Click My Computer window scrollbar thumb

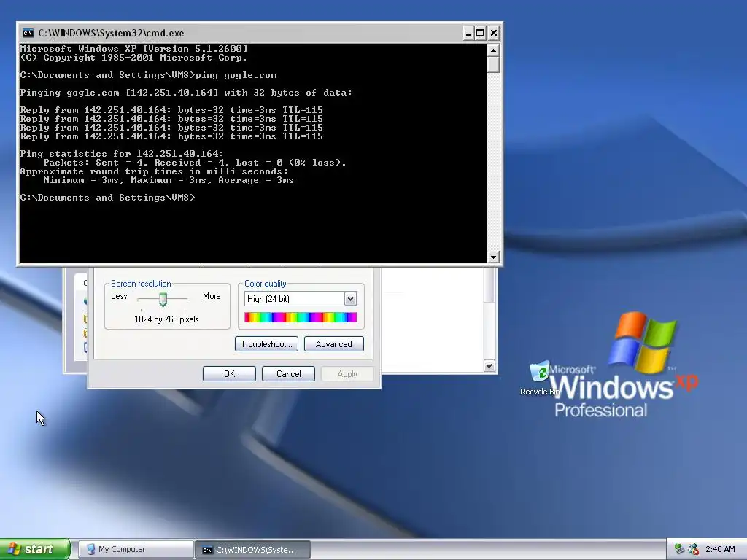pos(489,285)
